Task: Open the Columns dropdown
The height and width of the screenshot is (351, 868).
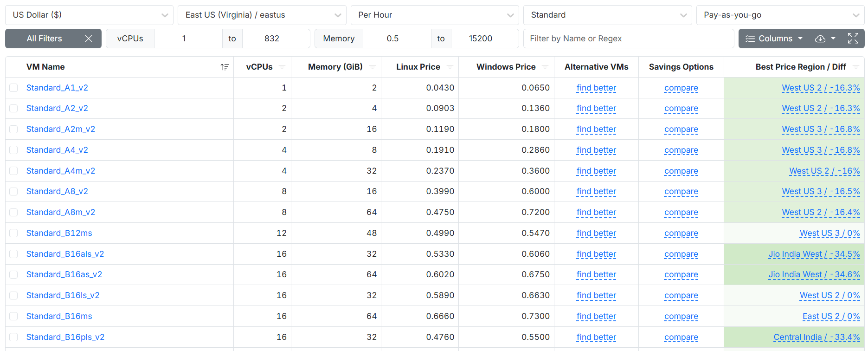Action: click(774, 39)
